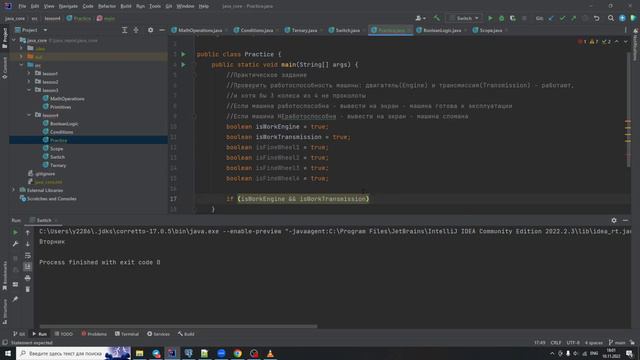Open the Terminal tool window

pos(127,334)
